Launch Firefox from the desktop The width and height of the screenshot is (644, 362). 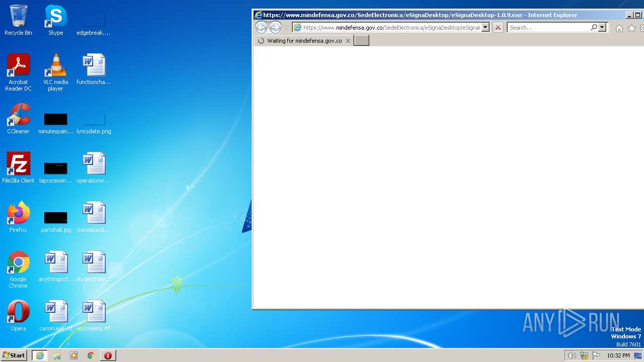tap(18, 217)
